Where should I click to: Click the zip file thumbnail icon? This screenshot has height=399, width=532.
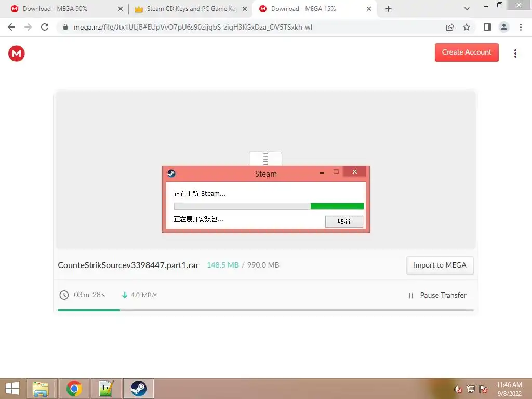pos(265,159)
